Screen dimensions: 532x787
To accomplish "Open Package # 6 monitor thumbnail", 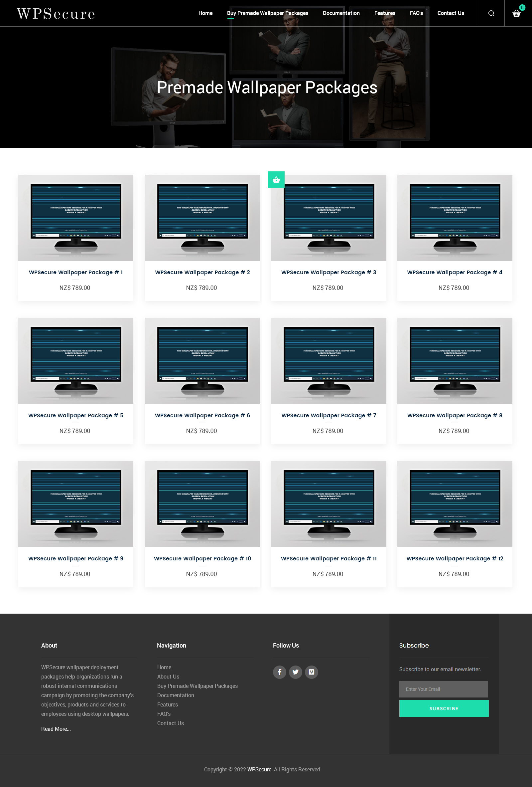I will [x=202, y=361].
